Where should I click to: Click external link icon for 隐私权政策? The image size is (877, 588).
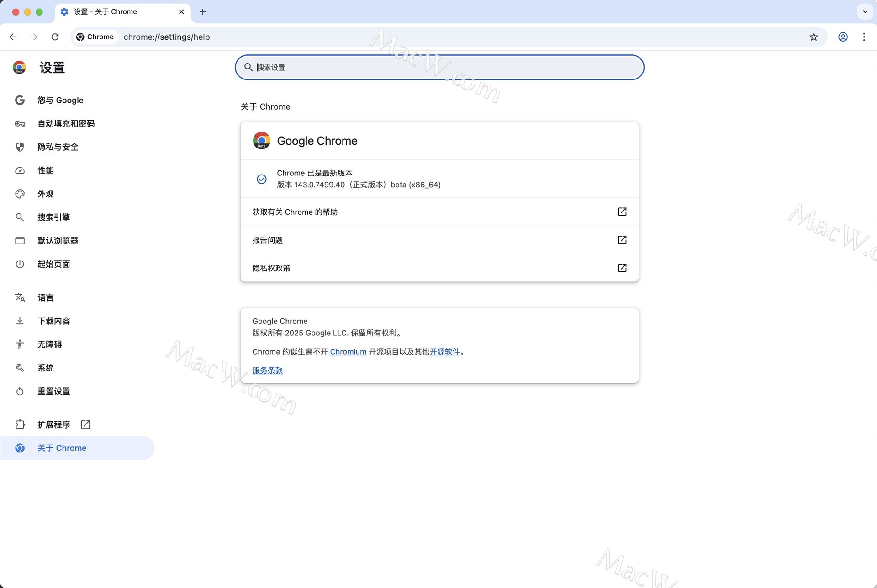pyautogui.click(x=622, y=268)
